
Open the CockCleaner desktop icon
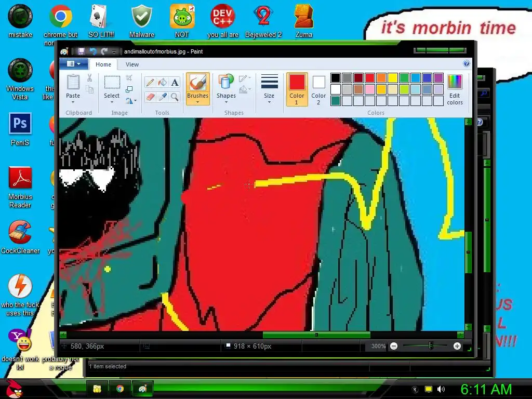tap(20, 237)
